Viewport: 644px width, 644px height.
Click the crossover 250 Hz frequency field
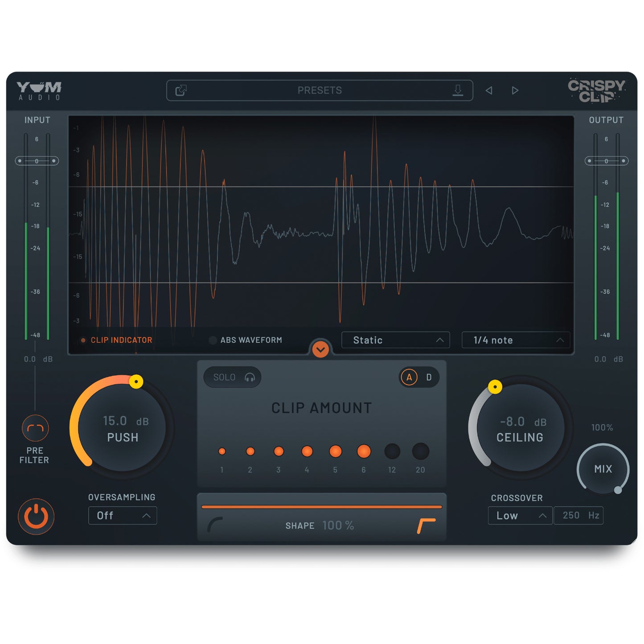(x=578, y=516)
